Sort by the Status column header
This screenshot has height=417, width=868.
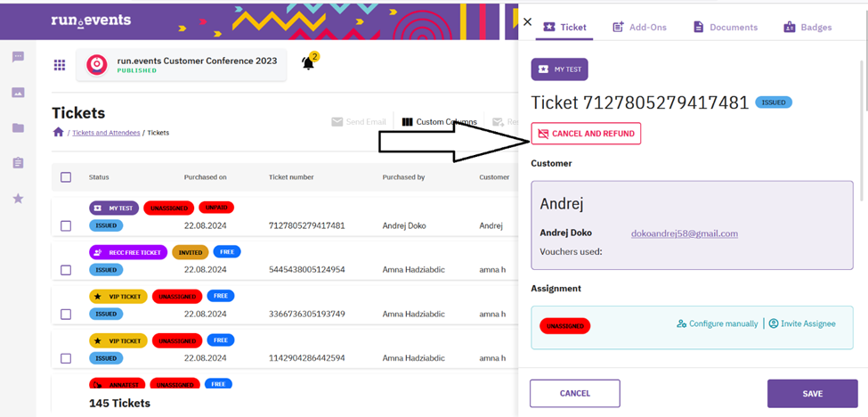pos(99,177)
